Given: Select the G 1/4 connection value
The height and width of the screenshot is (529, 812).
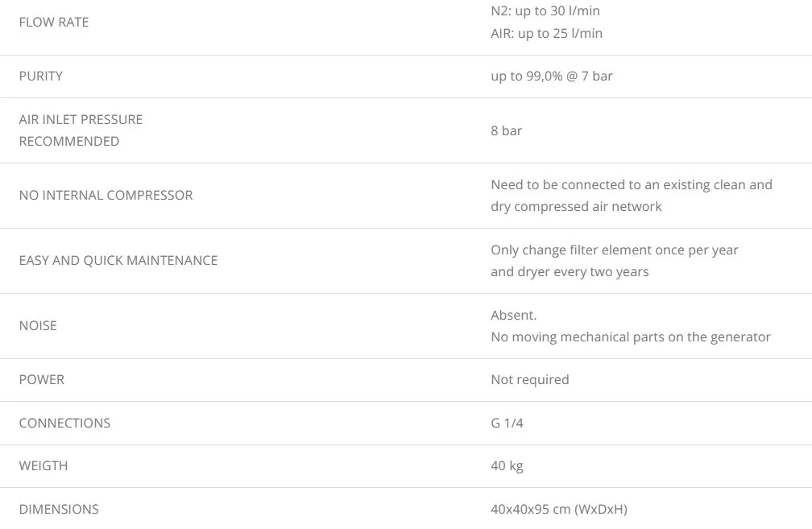Looking at the screenshot, I should [x=507, y=423].
